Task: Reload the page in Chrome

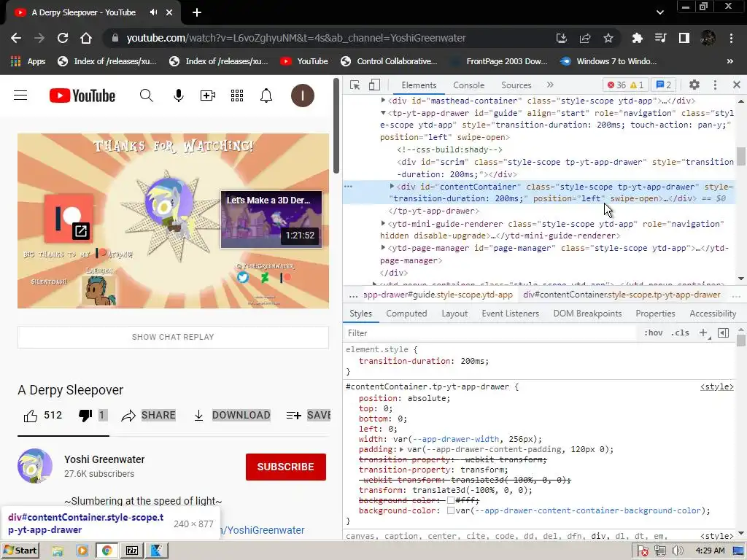Action: [63, 38]
